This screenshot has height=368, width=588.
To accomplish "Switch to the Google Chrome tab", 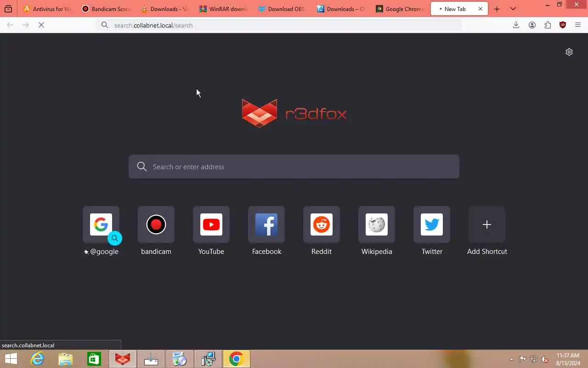I will (x=400, y=9).
